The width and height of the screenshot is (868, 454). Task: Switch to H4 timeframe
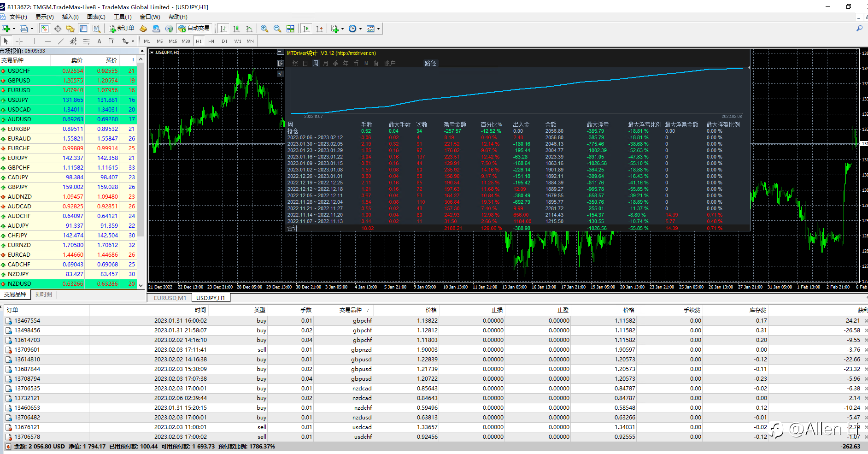pos(211,41)
